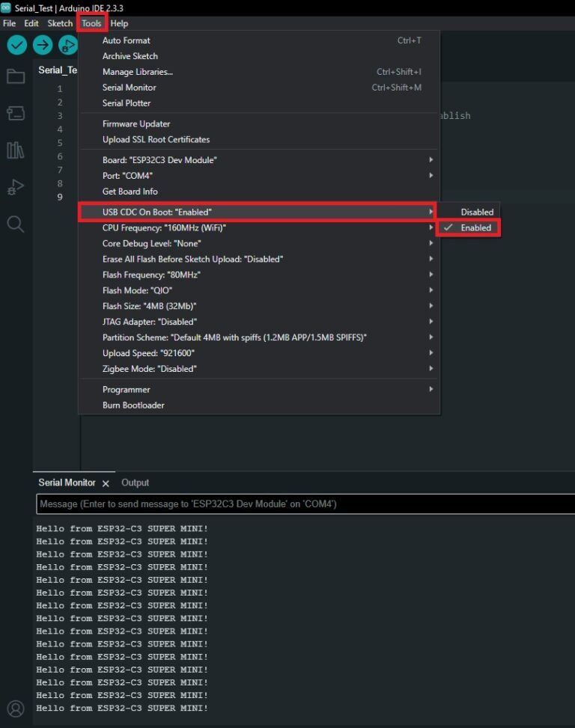This screenshot has width=575, height=728.
Task: Click the Verify sketch checkmark icon
Action: click(x=16, y=45)
